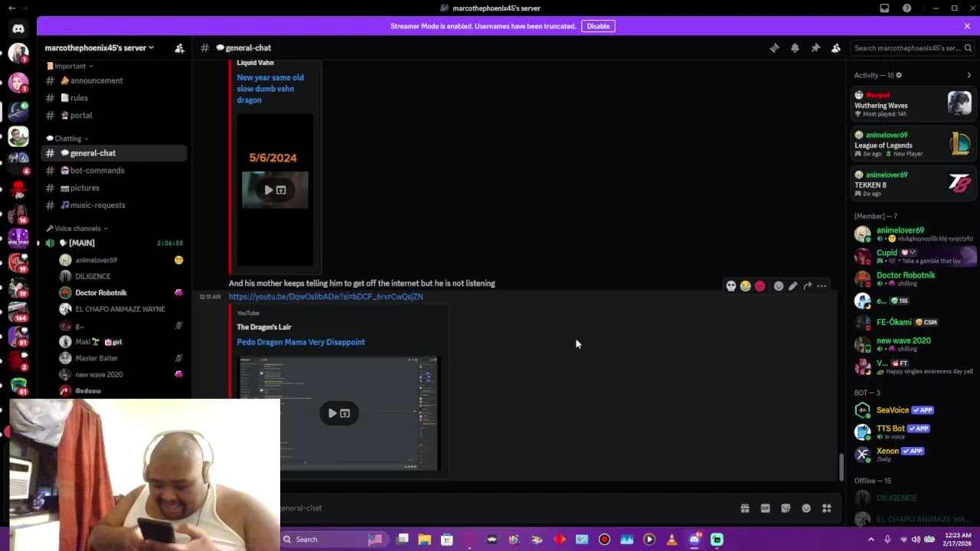Image resolution: width=980 pixels, height=551 pixels.
Task: Open music-requests channel
Action: (114, 205)
